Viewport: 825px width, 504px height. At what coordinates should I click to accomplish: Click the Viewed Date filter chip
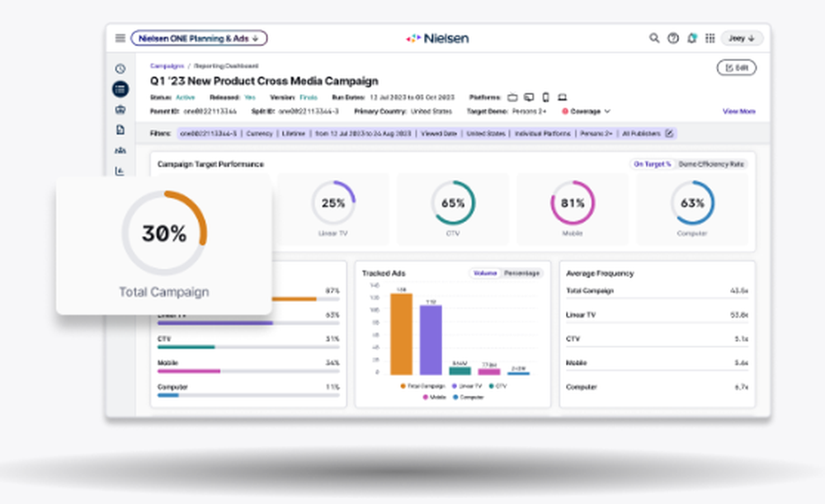point(439,134)
